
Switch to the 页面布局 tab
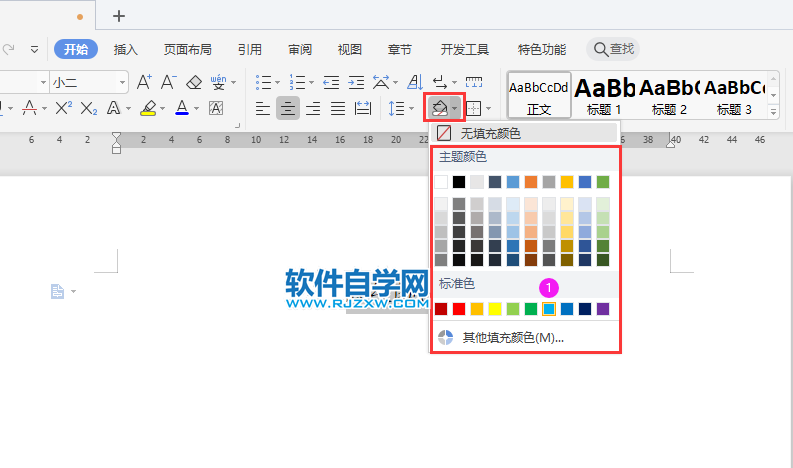(x=188, y=49)
